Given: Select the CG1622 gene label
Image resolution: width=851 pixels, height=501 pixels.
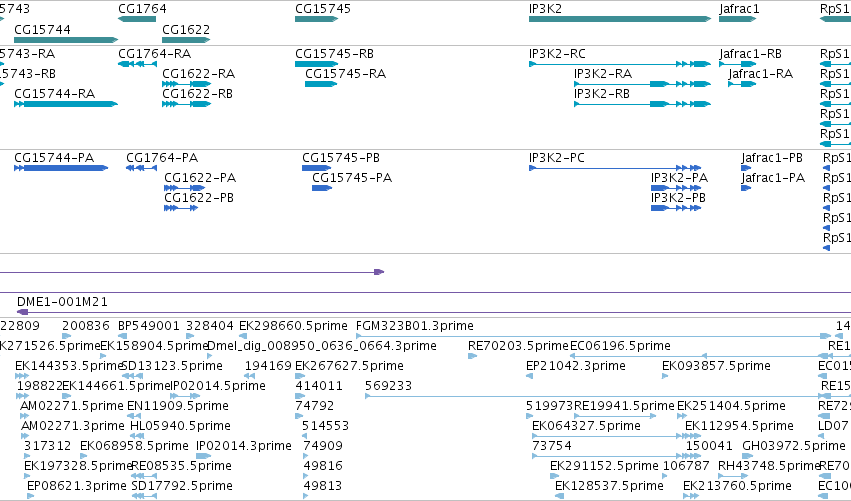Looking at the screenshot, I should [x=186, y=29].
